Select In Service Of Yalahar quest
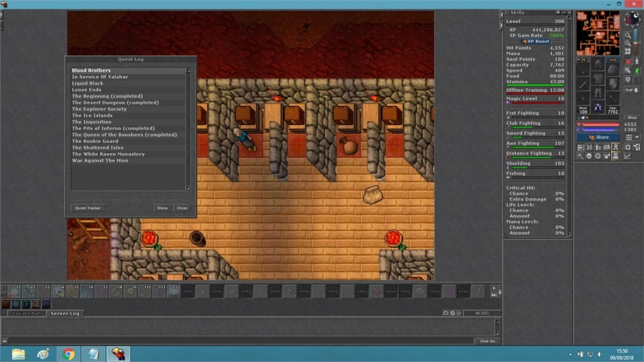The image size is (644, 362). [128, 77]
